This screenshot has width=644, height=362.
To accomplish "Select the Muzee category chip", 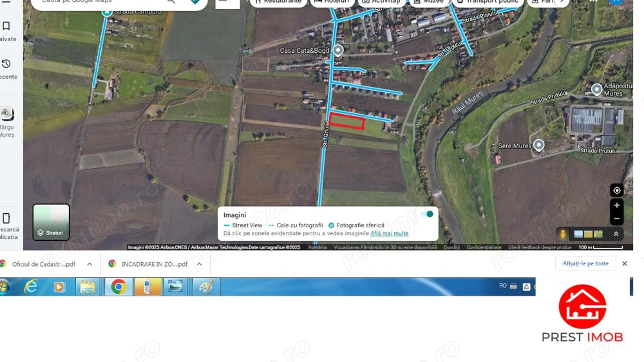I will [430, 2].
